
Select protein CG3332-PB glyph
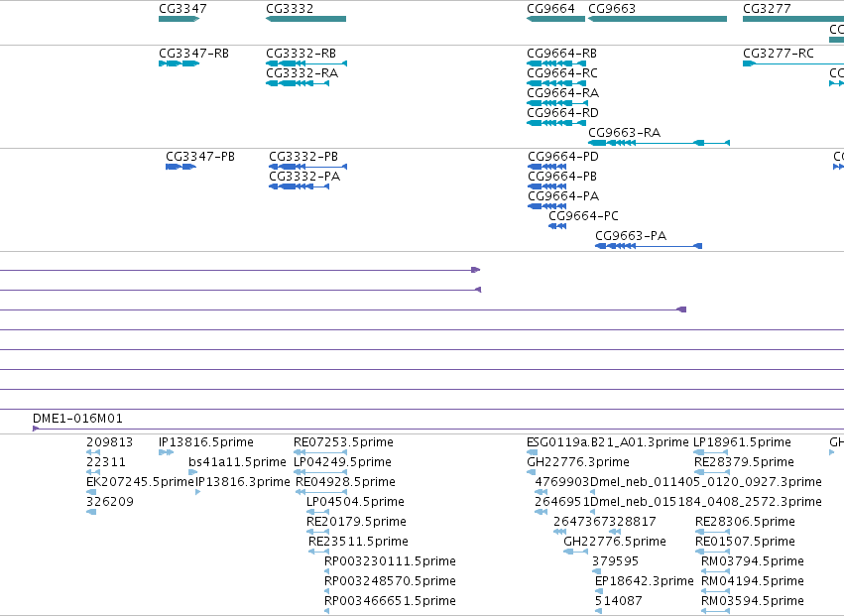(x=307, y=167)
